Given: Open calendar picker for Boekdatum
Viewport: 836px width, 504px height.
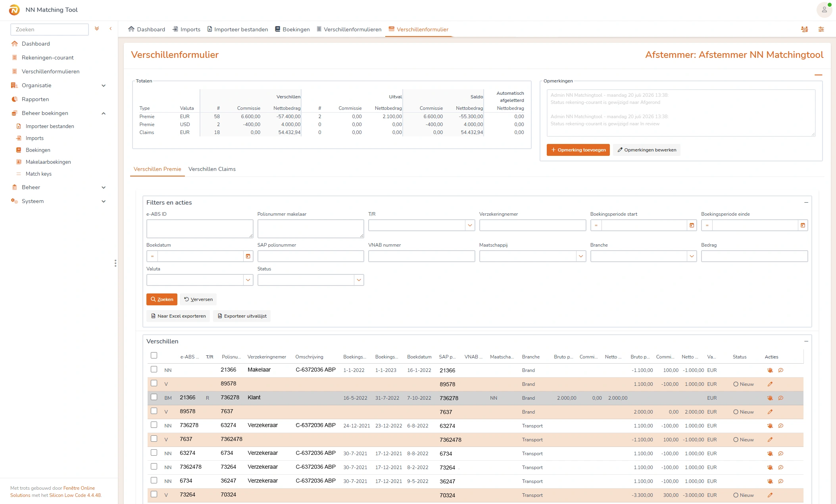Looking at the screenshot, I should point(248,256).
